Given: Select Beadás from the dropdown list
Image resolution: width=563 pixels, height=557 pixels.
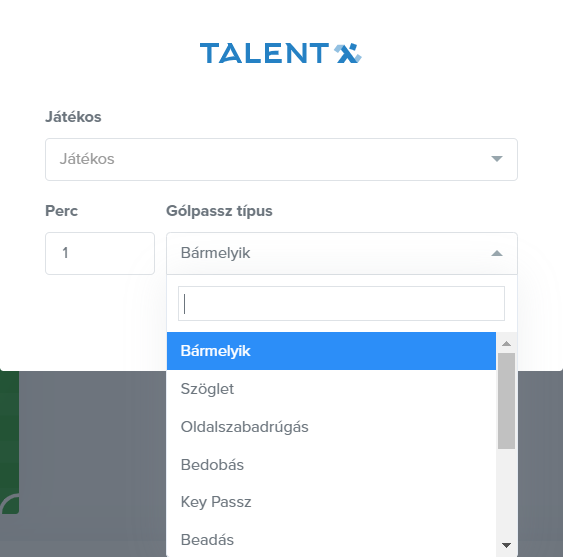Looking at the screenshot, I should pyautogui.click(x=331, y=539).
